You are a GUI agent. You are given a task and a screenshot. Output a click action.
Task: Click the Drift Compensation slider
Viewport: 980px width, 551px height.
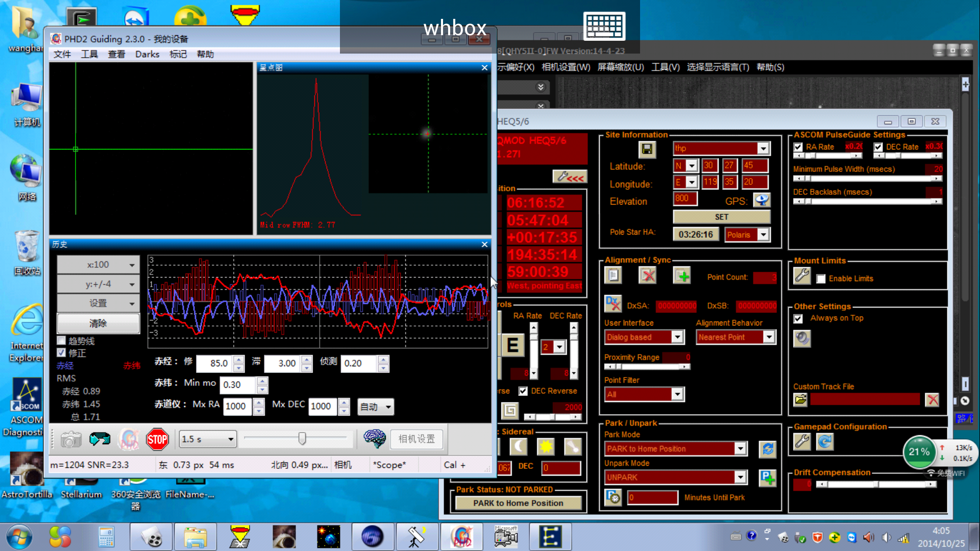click(x=876, y=484)
